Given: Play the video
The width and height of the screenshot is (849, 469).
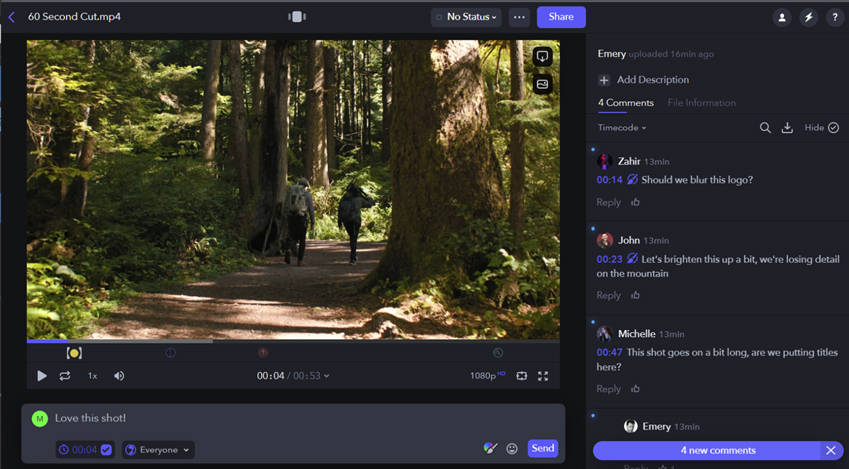Looking at the screenshot, I should point(42,376).
